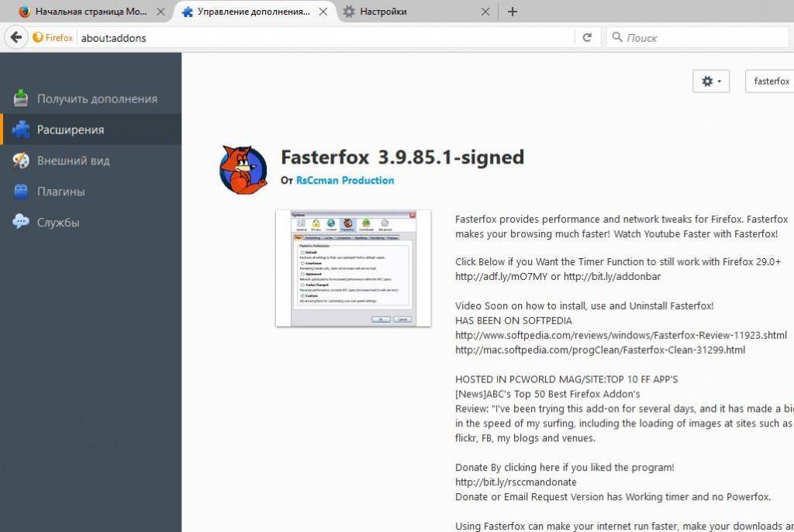794x532 pixels.
Task: Close the Начальная страница tab
Action: coord(161,11)
